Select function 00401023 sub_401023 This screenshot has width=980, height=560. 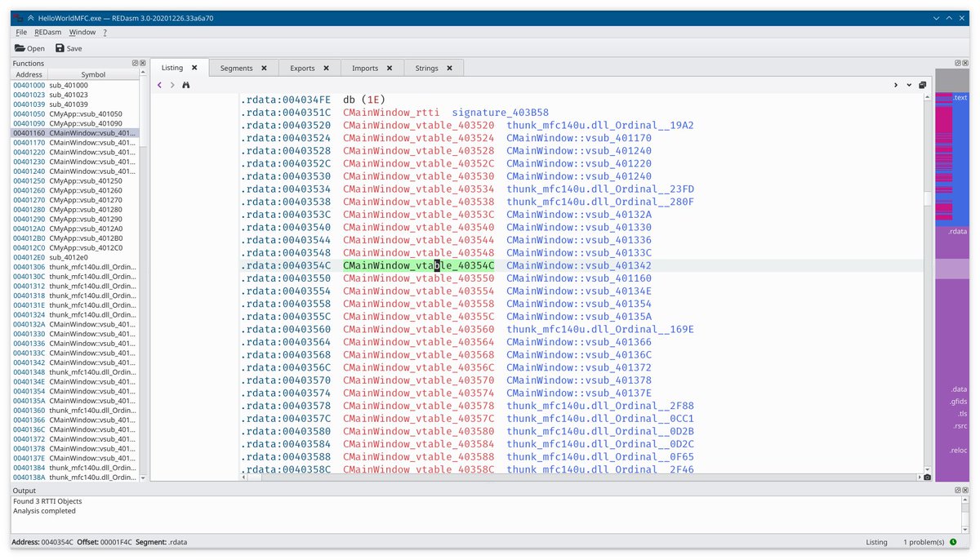[x=75, y=95]
